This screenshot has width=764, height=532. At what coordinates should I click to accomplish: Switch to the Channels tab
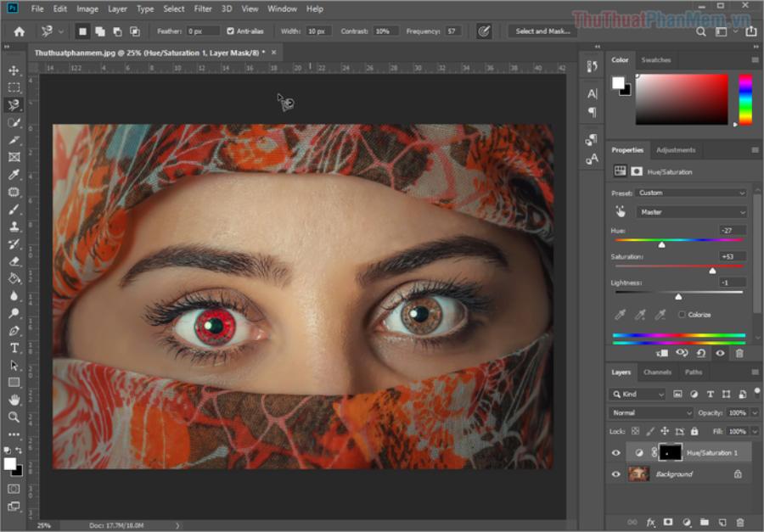[x=657, y=372]
